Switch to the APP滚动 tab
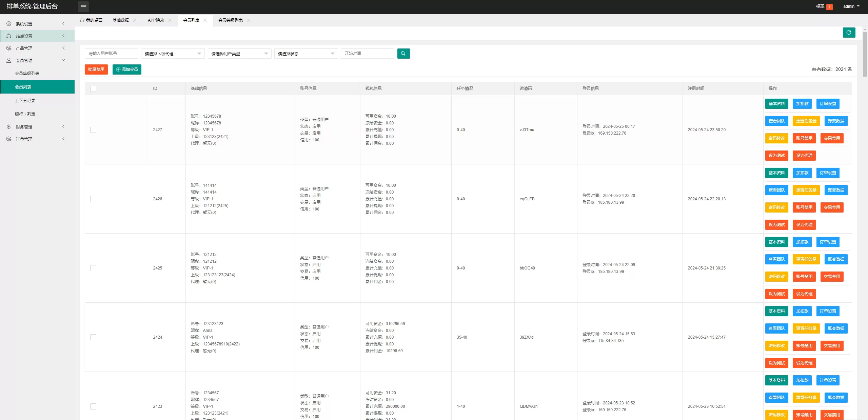Viewport: 868px width, 420px height. (x=156, y=20)
